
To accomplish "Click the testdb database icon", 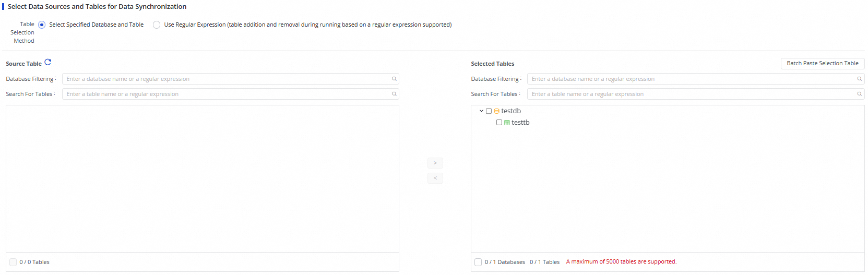I will [x=496, y=111].
